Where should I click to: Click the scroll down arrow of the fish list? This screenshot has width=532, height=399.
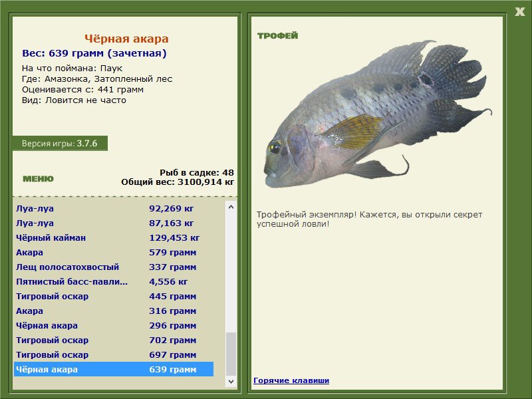pyautogui.click(x=231, y=381)
